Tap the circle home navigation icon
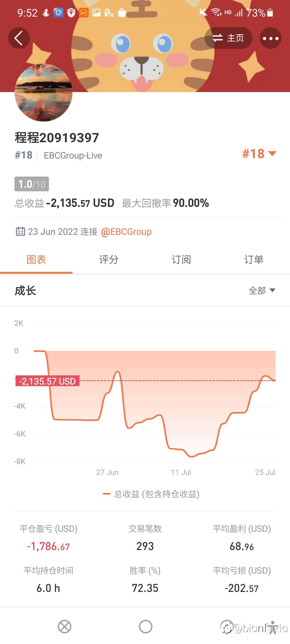290x644 pixels. point(146,627)
